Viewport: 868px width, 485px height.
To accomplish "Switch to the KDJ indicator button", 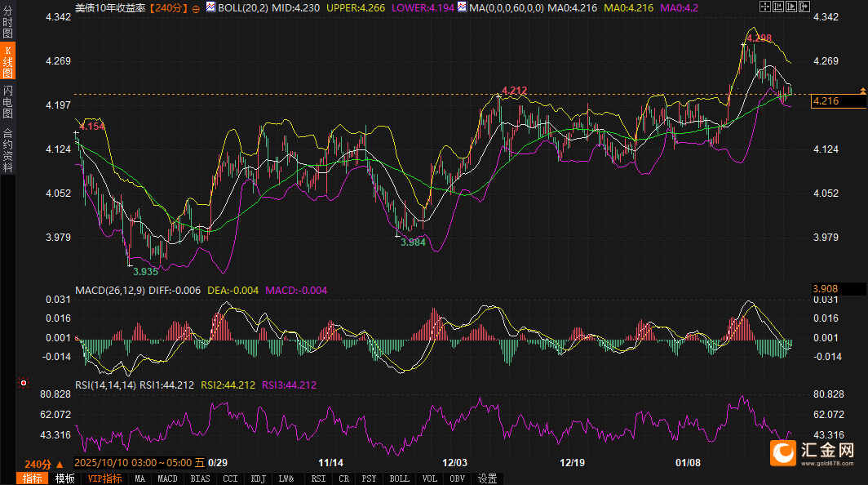I will tap(258, 478).
